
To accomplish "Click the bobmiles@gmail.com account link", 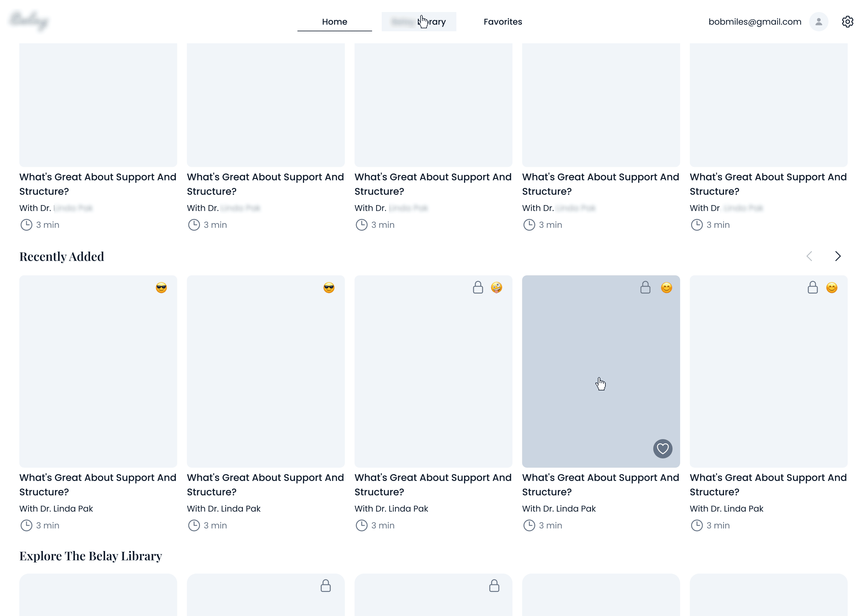I will pos(755,22).
